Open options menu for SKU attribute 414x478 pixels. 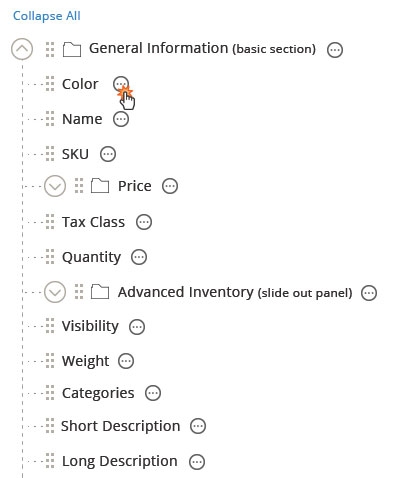[108, 154]
